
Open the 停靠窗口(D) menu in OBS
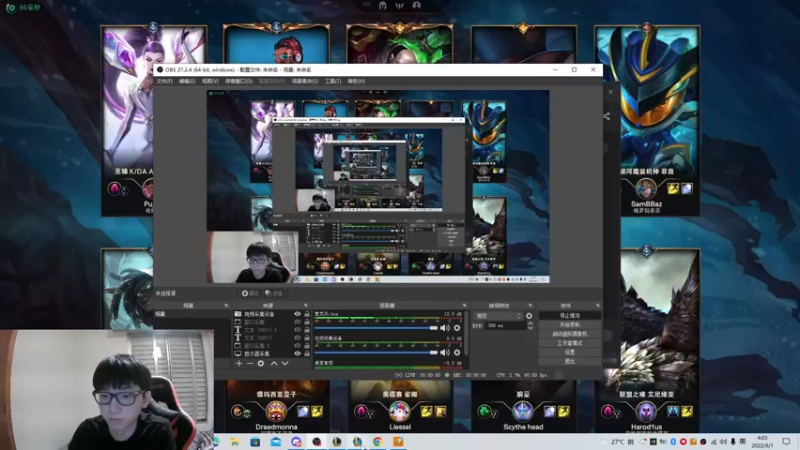(x=239, y=81)
